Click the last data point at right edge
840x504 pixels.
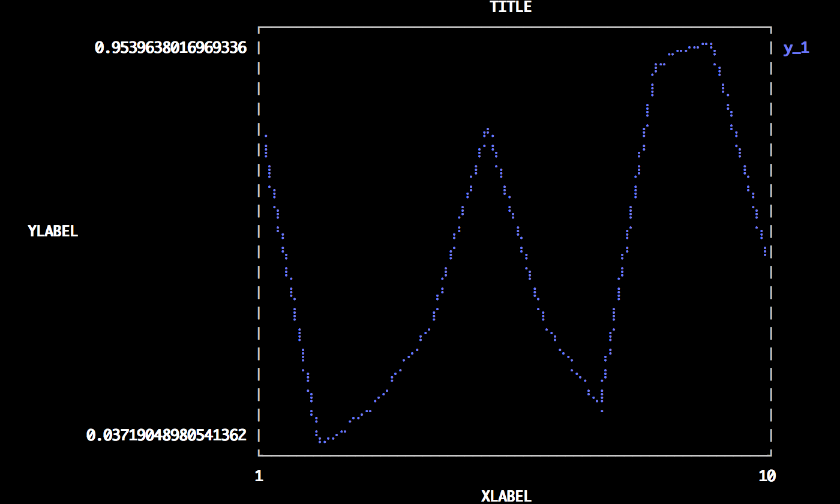[x=765, y=254]
